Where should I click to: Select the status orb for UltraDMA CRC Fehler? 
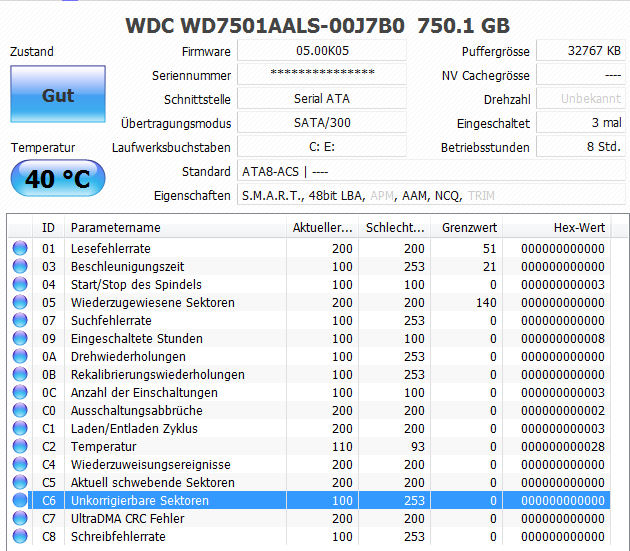(20, 518)
